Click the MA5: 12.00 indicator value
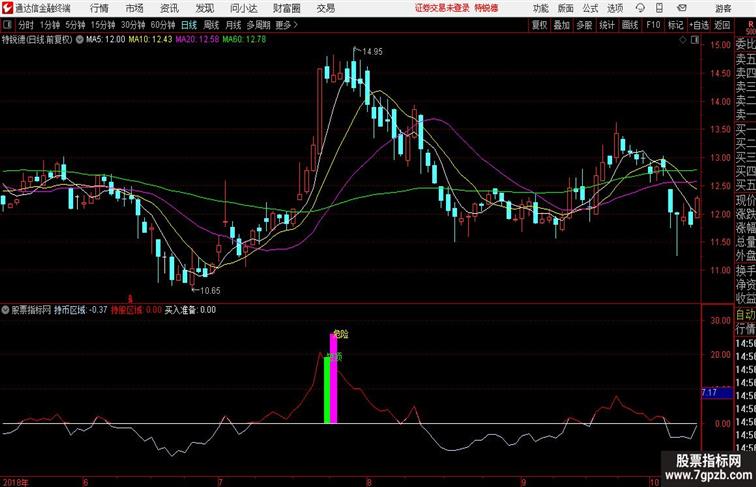 coord(106,40)
